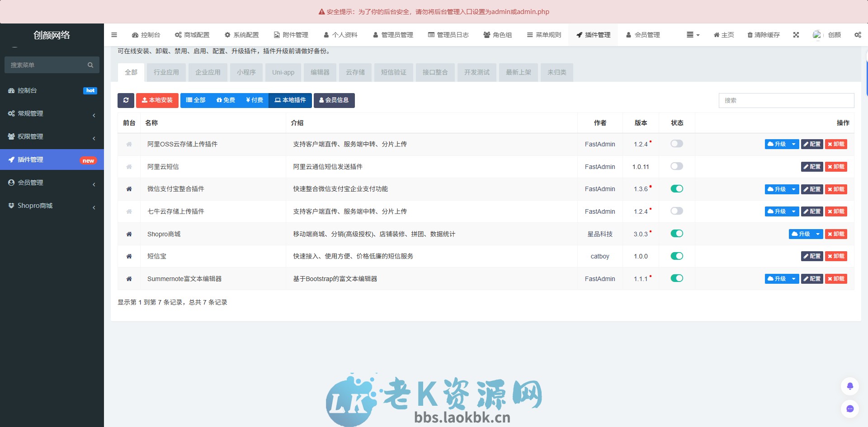
Task: Click the home icon on Shopro商城 row
Action: (129, 234)
